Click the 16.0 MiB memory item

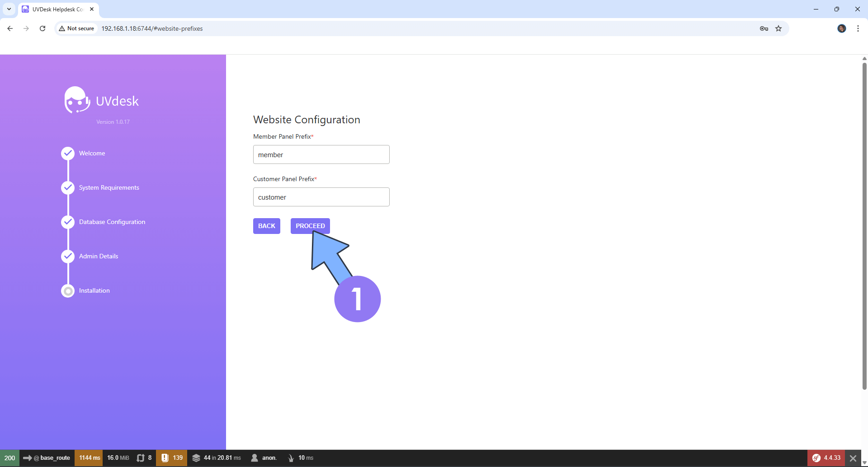pyautogui.click(x=118, y=458)
